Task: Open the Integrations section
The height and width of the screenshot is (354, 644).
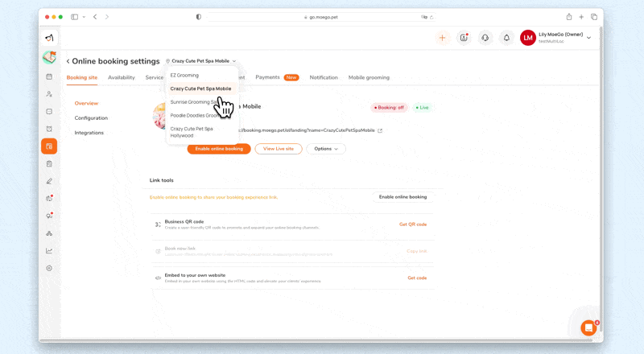Action: tap(89, 133)
